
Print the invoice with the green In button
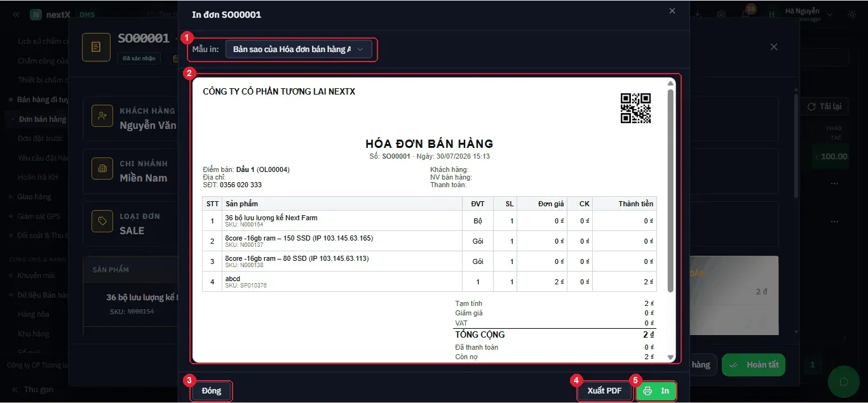pyautogui.click(x=656, y=391)
